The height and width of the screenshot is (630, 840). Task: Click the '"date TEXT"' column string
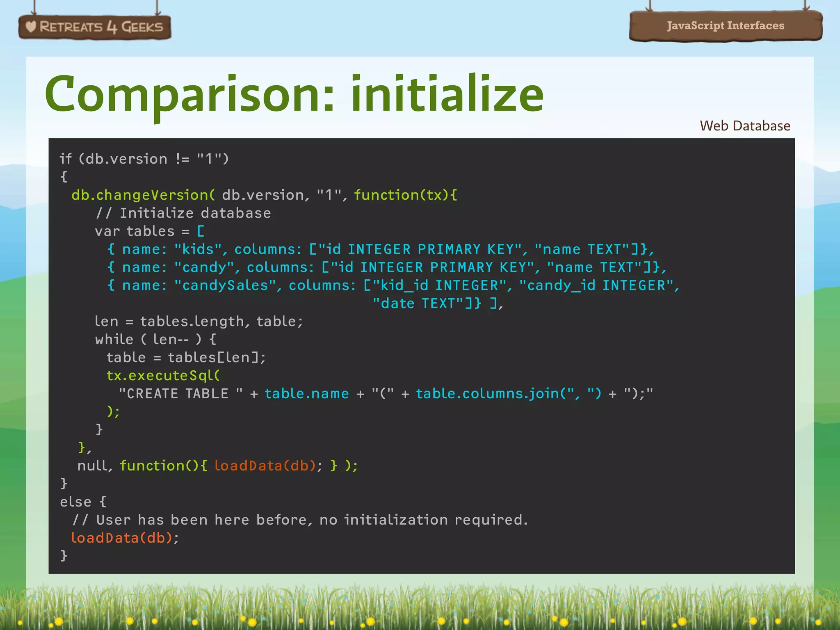[418, 303]
